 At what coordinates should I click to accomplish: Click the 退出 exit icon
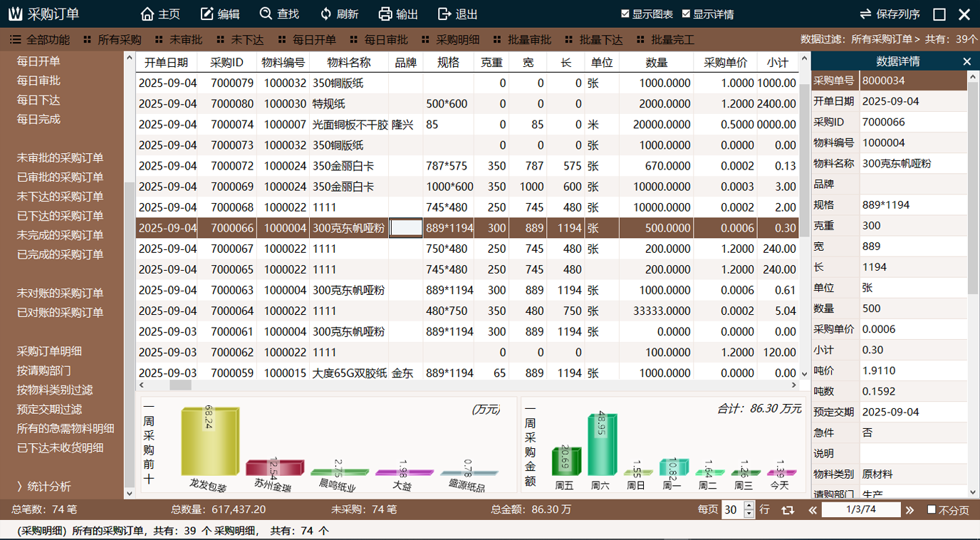click(444, 14)
